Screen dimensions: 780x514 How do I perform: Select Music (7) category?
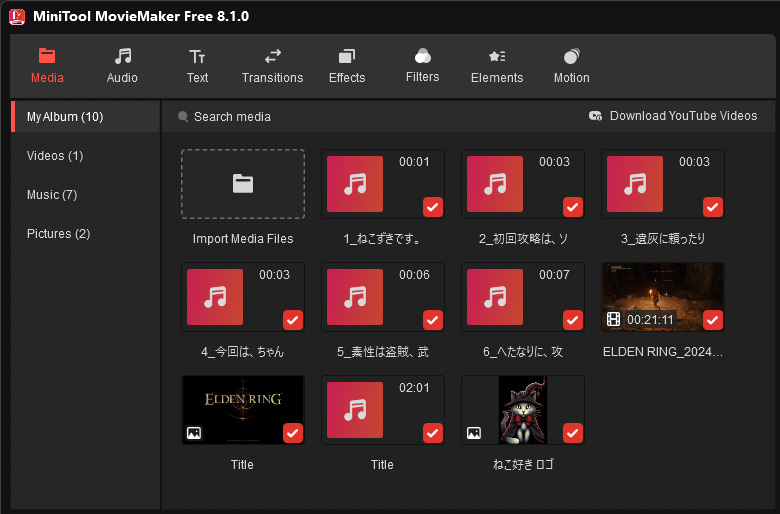coord(85,195)
